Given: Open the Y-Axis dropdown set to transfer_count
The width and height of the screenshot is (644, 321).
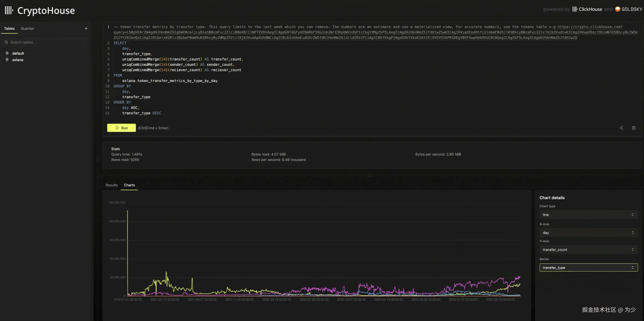Looking at the screenshot, I should click(588, 250).
